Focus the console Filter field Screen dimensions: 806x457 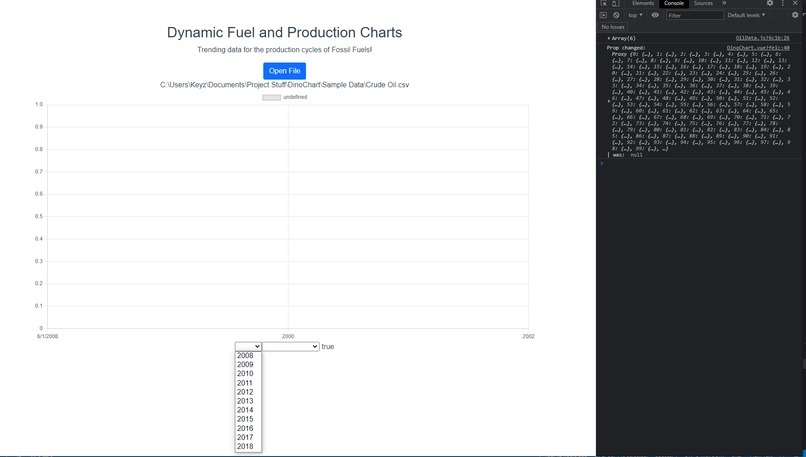coord(694,15)
